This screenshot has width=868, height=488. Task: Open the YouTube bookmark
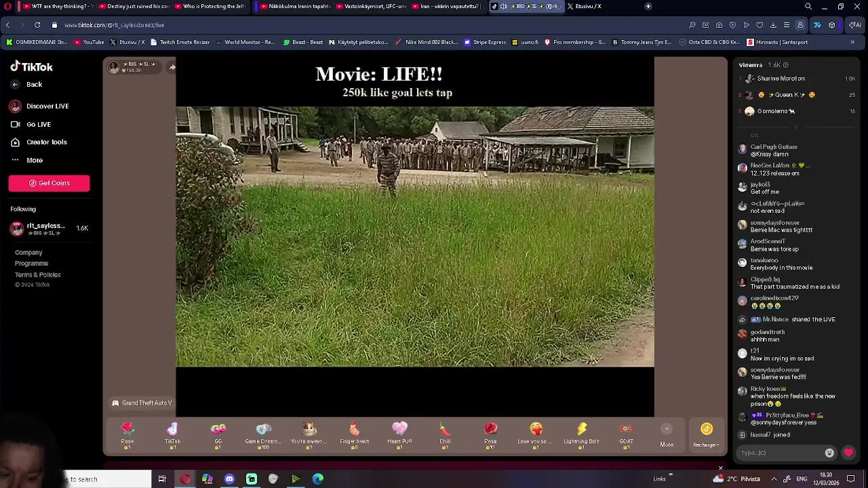(x=89, y=42)
